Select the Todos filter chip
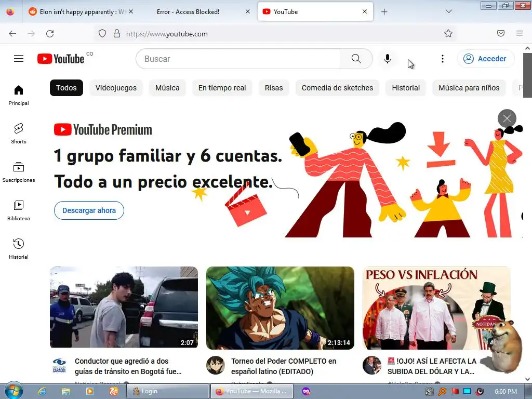 pos(66,88)
